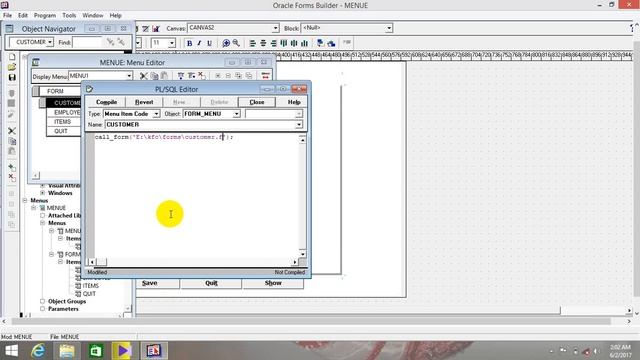The width and height of the screenshot is (640, 360).
Task: Click Create Down icon in Menu Editor
Action: tap(181, 76)
